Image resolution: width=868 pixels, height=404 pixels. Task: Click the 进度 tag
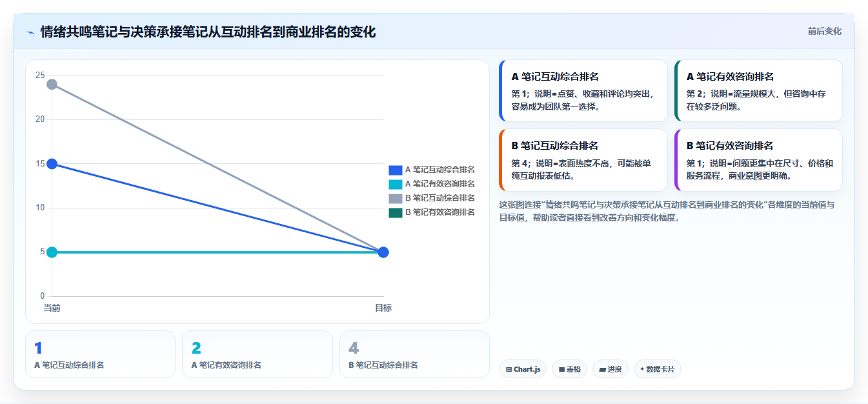[x=610, y=369]
